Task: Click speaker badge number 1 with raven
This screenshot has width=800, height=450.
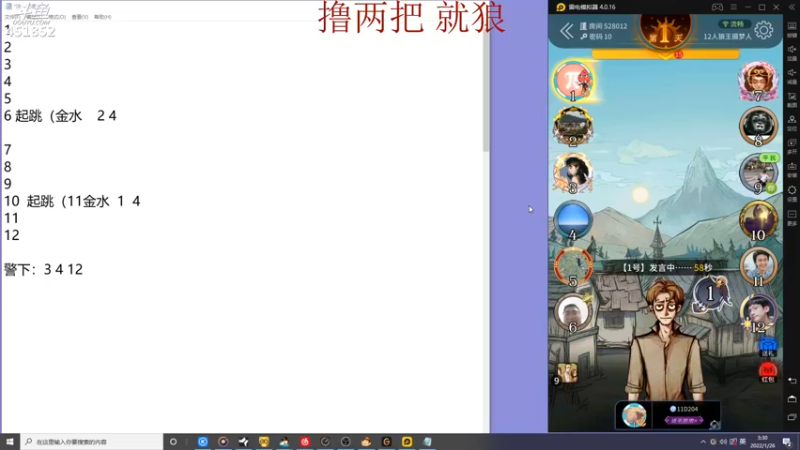Action: tap(711, 293)
